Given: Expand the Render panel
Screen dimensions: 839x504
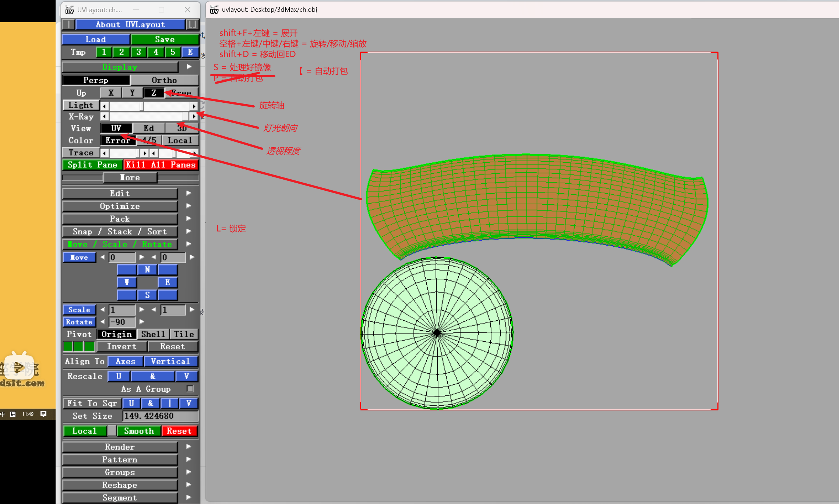Looking at the screenshot, I should [x=189, y=447].
